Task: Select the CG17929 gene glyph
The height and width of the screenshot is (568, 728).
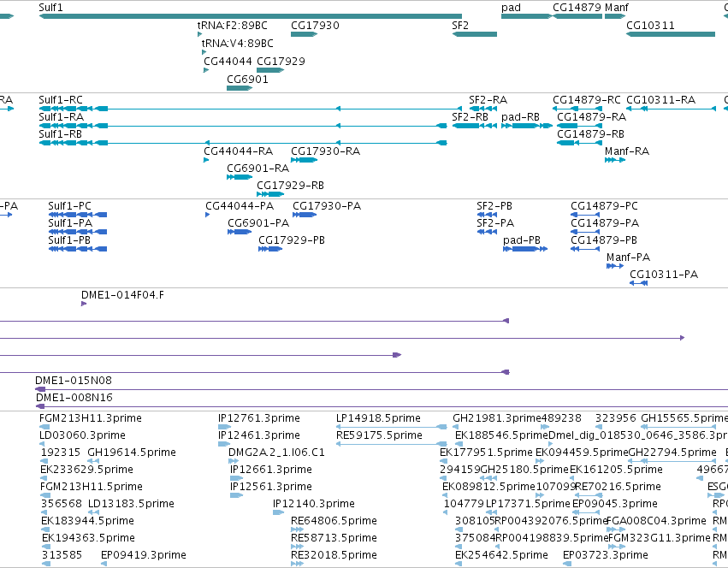Action: [x=270, y=70]
